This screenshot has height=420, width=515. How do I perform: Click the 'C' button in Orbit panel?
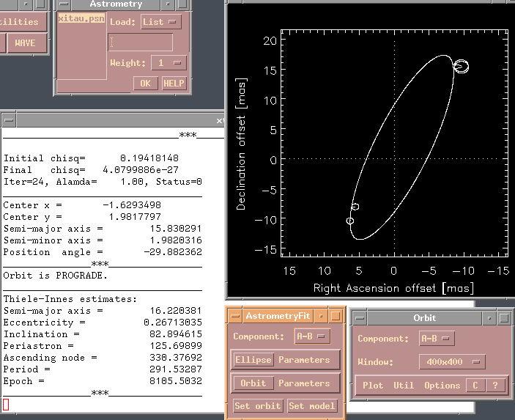[x=475, y=386]
